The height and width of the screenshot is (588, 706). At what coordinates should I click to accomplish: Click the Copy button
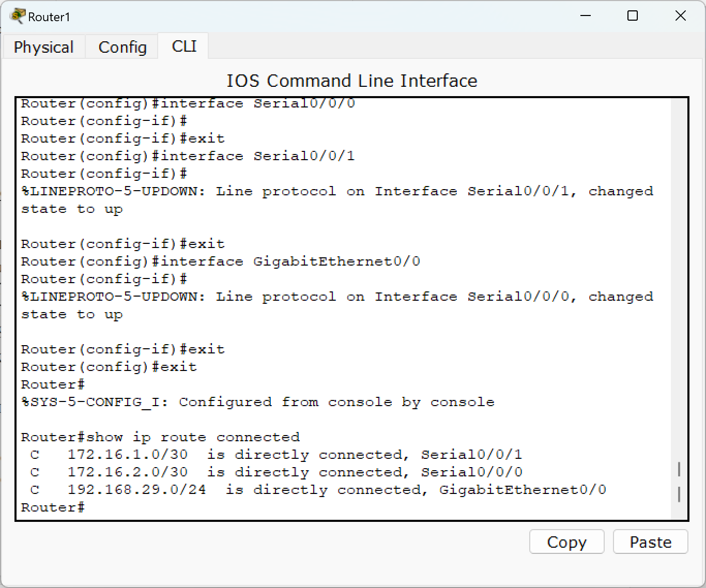566,541
